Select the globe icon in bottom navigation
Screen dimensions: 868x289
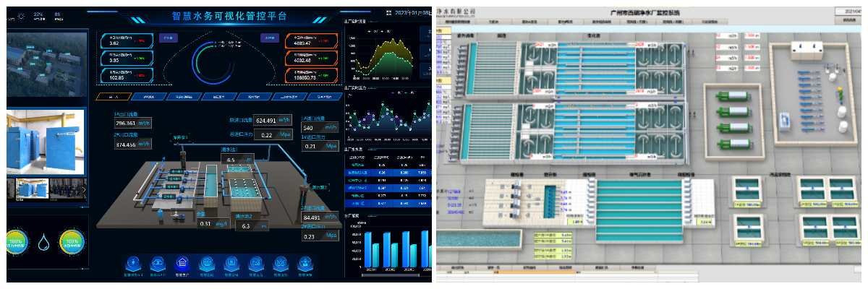207,263
